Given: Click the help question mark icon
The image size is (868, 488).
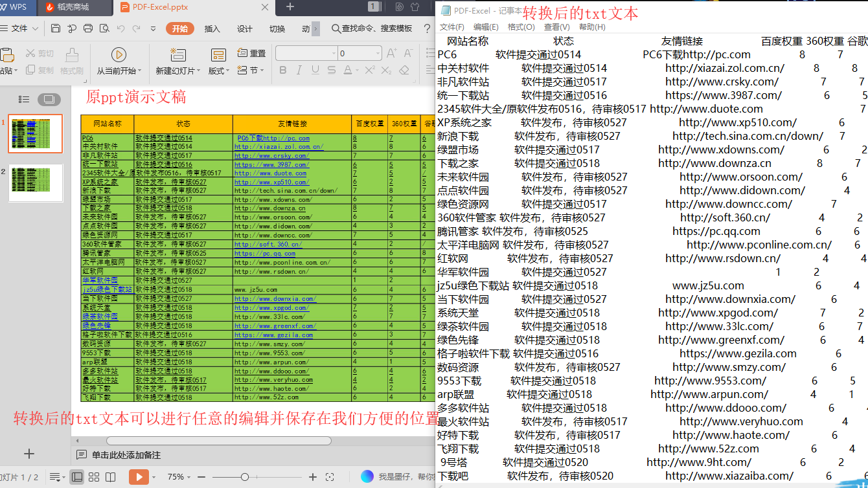Looking at the screenshot, I should (427, 28).
